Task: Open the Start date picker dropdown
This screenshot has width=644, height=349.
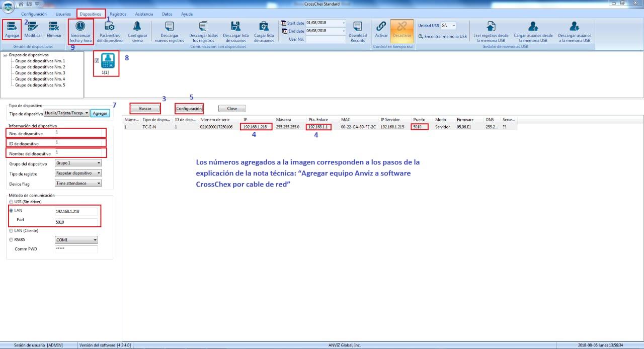Action: (343, 23)
